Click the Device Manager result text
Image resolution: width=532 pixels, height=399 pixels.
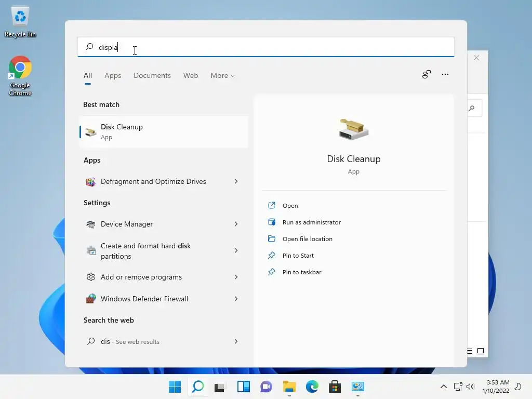coord(127,224)
